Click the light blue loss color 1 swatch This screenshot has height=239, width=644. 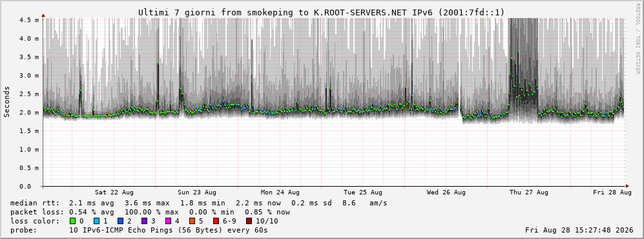(96, 221)
